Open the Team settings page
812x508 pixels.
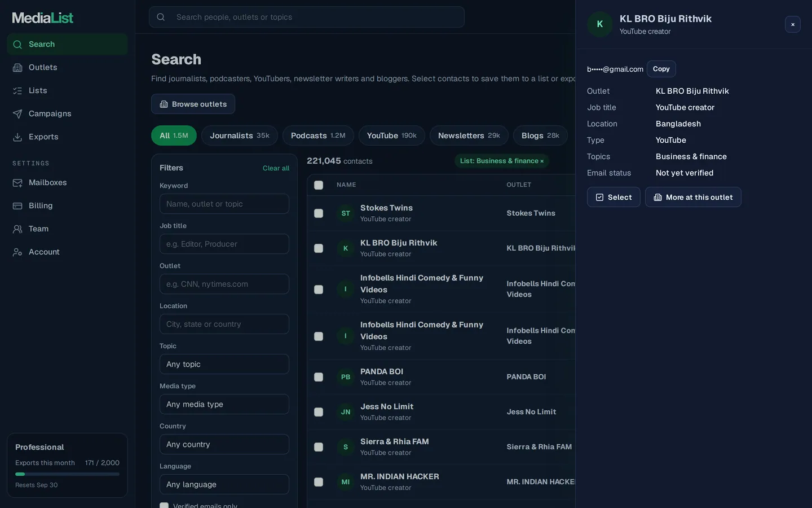pos(67,229)
